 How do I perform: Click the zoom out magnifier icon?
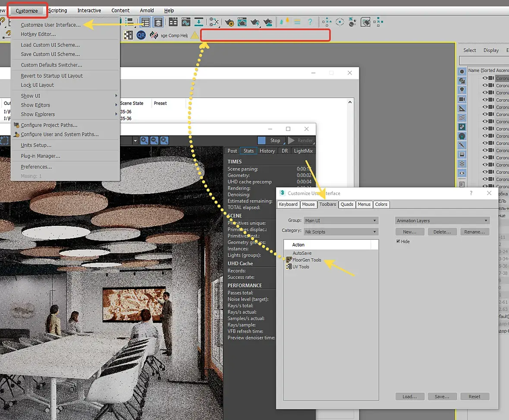point(154,140)
